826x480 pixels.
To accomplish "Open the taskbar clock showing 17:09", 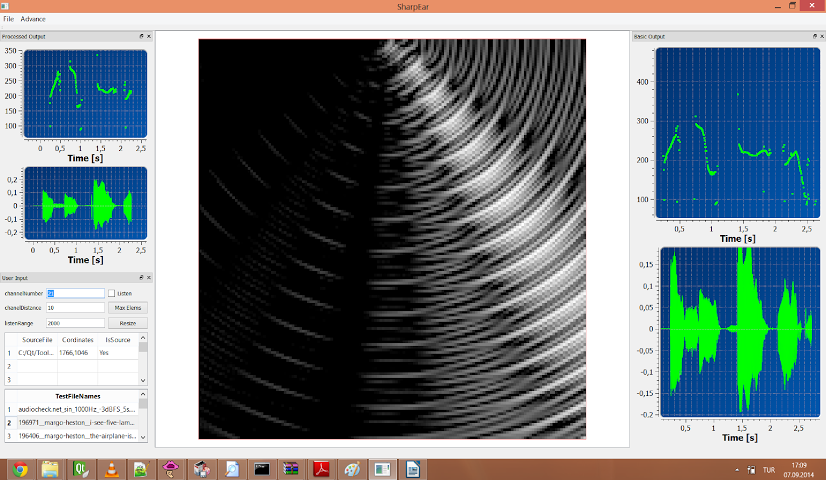I will [799, 469].
